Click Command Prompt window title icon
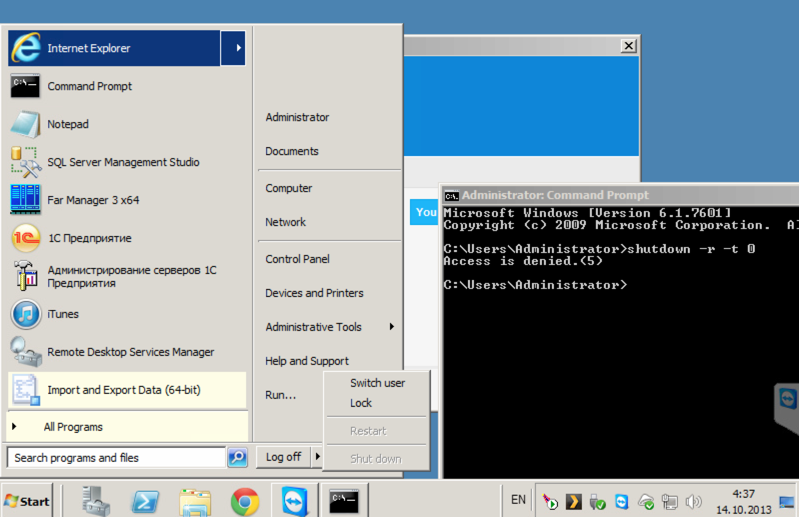The width and height of the screenshot is (799, 517). pos(451,196)
